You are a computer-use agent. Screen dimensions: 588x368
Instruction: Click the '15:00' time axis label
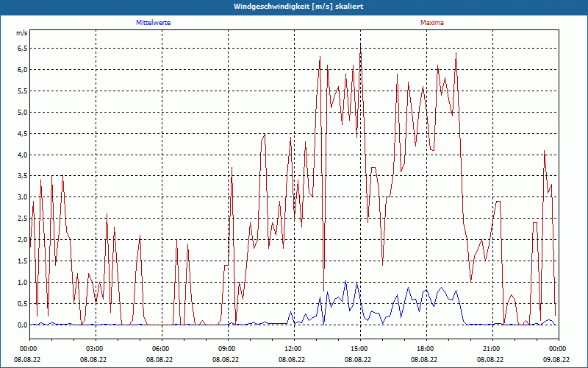360,349
